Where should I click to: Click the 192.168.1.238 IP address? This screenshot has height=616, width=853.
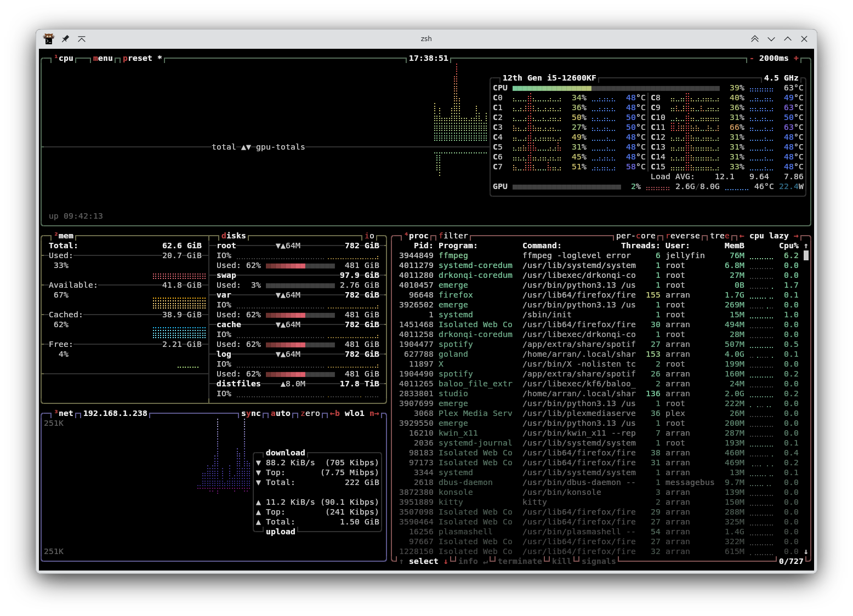tap(115, 413)
